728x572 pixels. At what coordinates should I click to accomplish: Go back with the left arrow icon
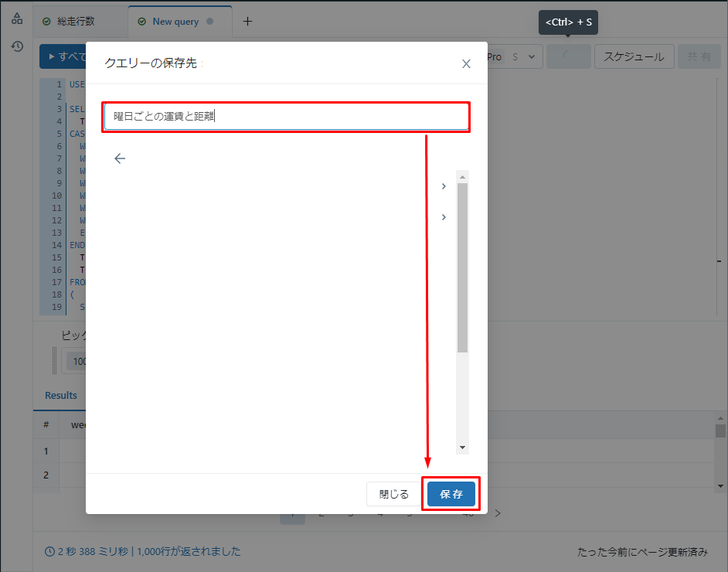pyautogui.click(x=120, y=158)
